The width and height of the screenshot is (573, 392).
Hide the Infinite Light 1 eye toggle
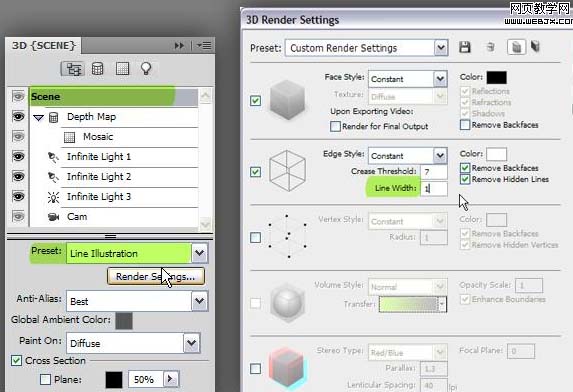click(18, 157)
